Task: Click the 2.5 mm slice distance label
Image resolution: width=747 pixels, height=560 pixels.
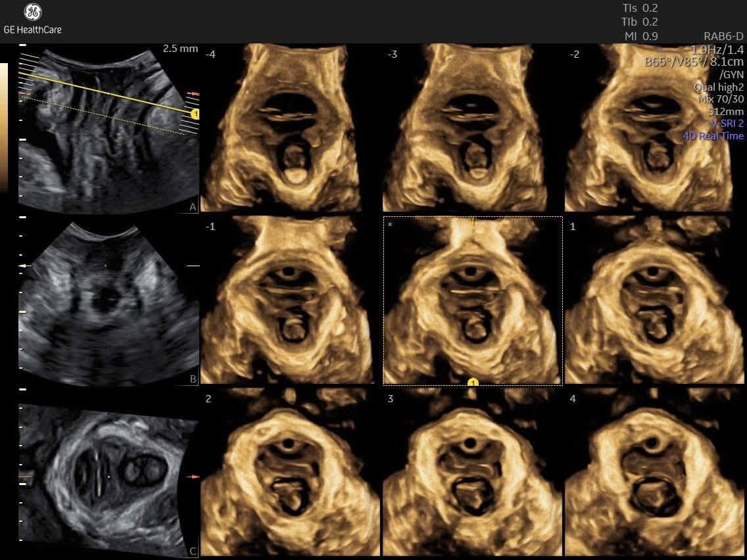Action: coord(180,49)
